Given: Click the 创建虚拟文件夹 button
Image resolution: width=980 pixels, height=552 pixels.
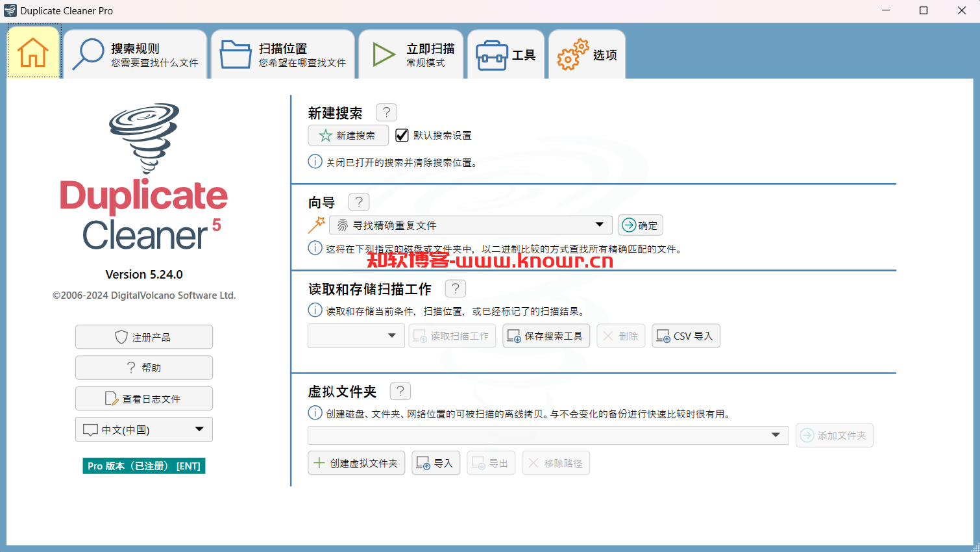Looking at the screenshot, I should coord(356,463).
